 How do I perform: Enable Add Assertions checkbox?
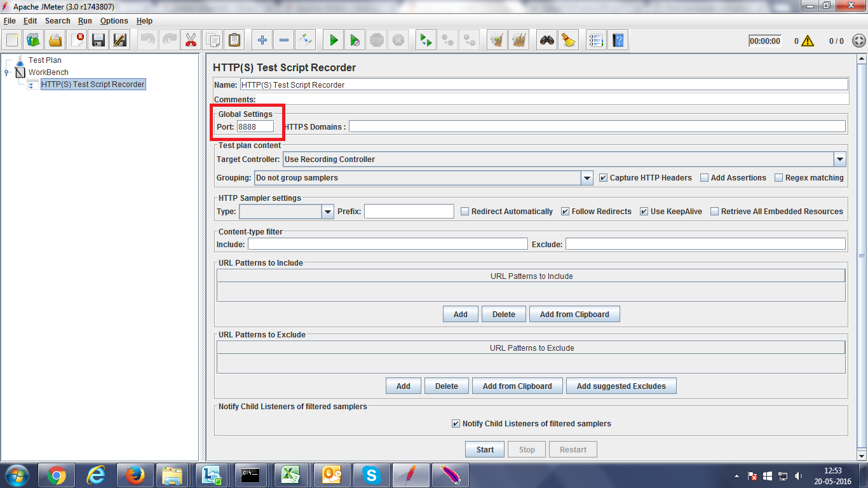tap(704, 178)
